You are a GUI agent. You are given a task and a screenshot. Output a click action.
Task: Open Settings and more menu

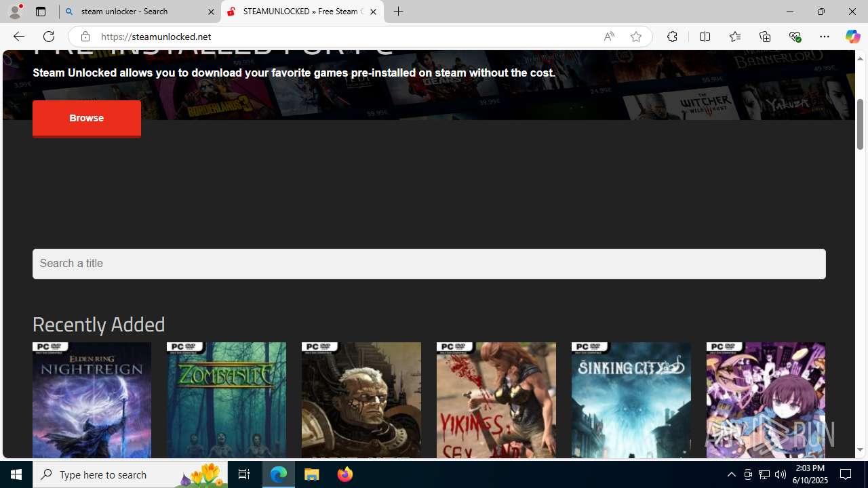(825, 37)
